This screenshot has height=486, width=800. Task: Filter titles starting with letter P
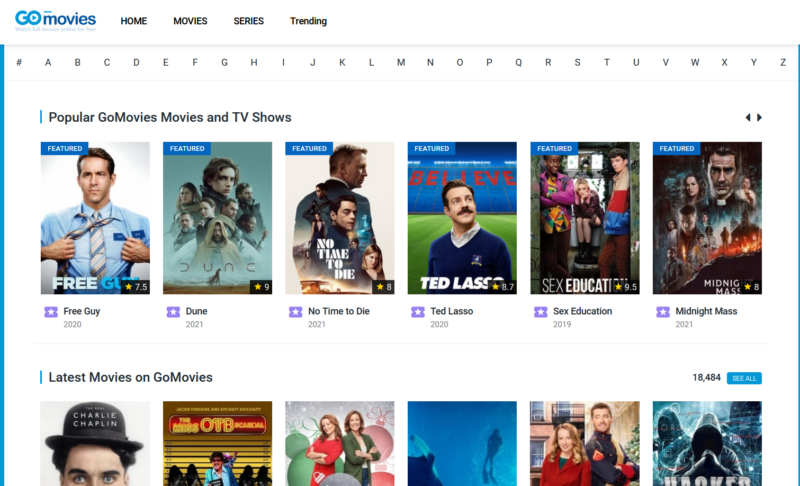(489, 63)
